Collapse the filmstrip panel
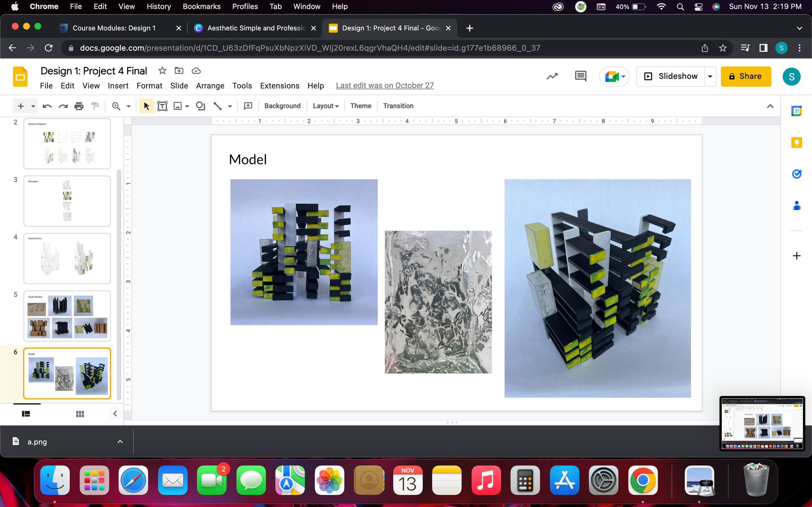 pos(115,413)
